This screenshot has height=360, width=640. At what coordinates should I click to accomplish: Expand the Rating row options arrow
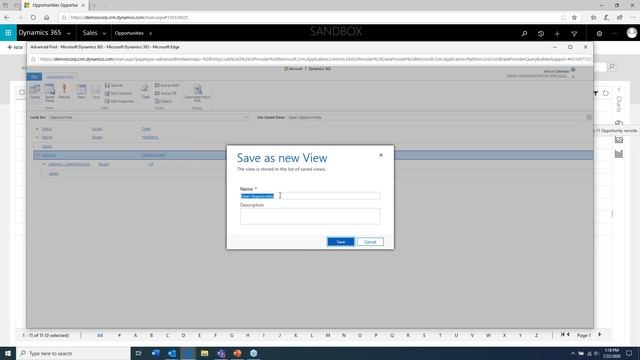[37, 138]
